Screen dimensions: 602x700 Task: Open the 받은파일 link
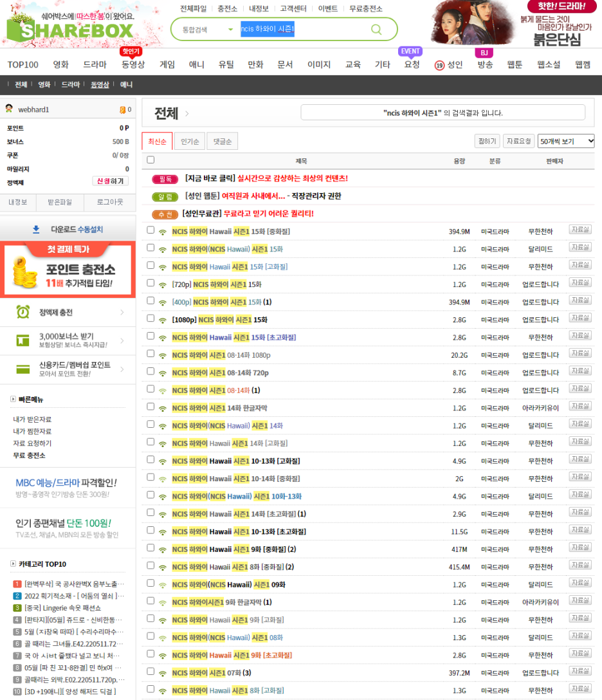pos(60,202)
